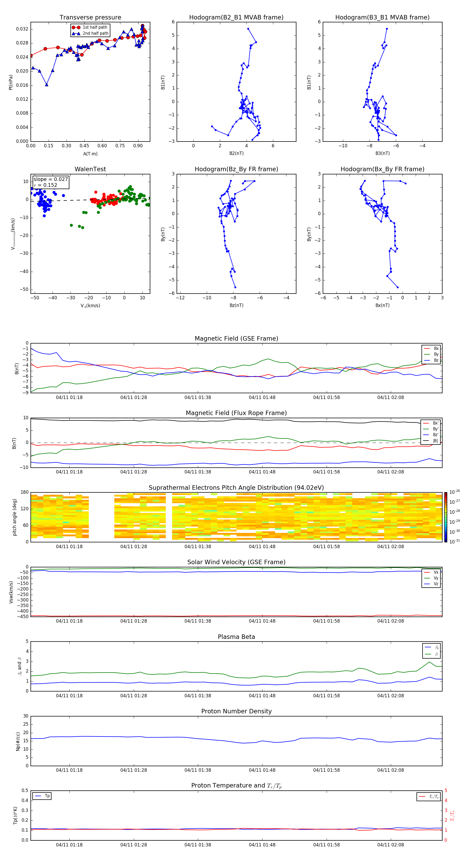
Task: Click the 'Bx(nT)' x-axis label
Action: pos(382,305)
